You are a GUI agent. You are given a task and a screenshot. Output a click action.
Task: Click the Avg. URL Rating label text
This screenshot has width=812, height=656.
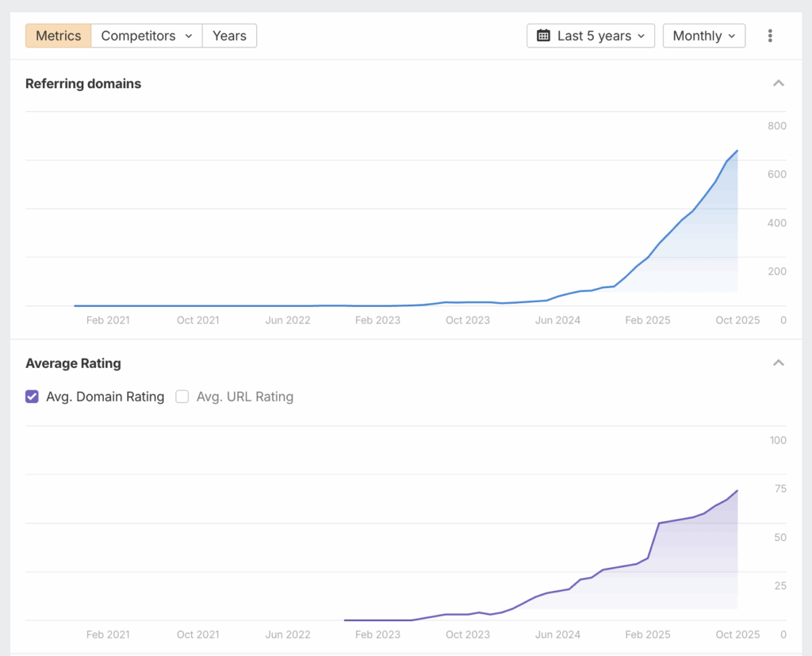coord(245,397)
